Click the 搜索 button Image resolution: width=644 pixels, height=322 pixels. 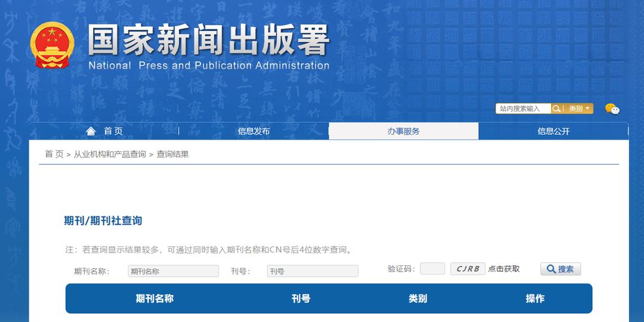point(561,269)
